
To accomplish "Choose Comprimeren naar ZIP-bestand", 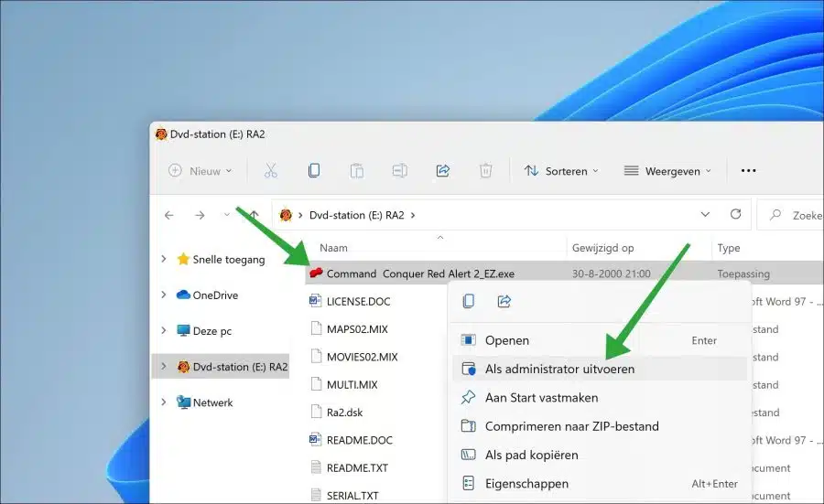I will pyautogui.click(x=600, y=425).
